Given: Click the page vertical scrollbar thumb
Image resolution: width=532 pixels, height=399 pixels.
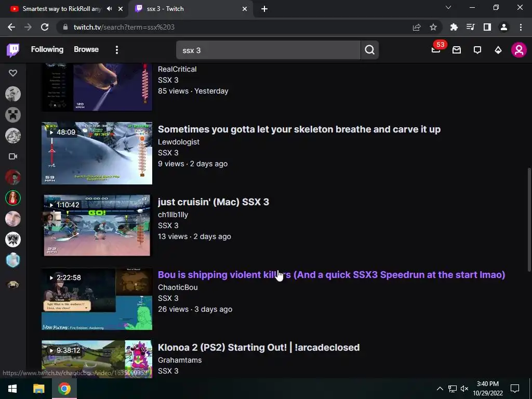Looking at the screenshot, I should pyautogui.click(x=529, y=220).
